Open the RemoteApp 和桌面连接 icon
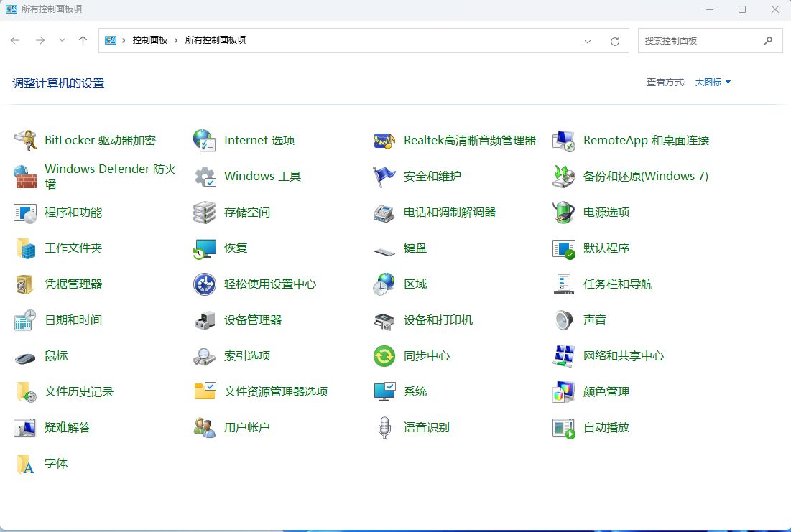Image resolution: width=791 pixels, height=532 pixels. click(x=564, y=140)
